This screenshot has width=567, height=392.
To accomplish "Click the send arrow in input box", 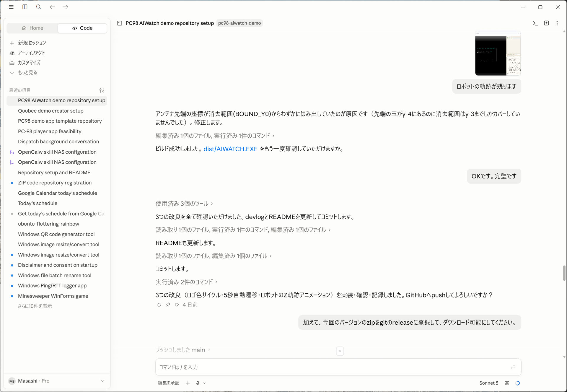I will tap(513, 367).
